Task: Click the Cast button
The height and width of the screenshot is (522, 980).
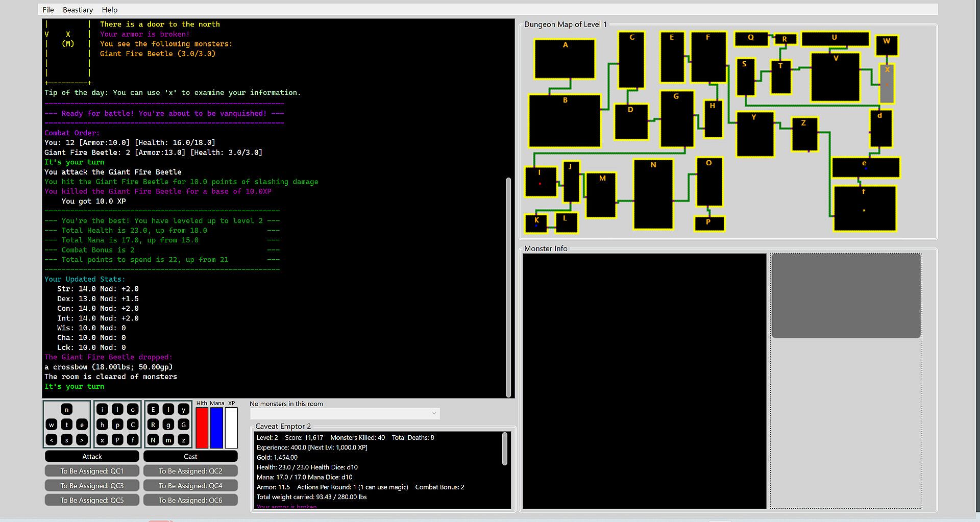Action: [x=190, y=457]
